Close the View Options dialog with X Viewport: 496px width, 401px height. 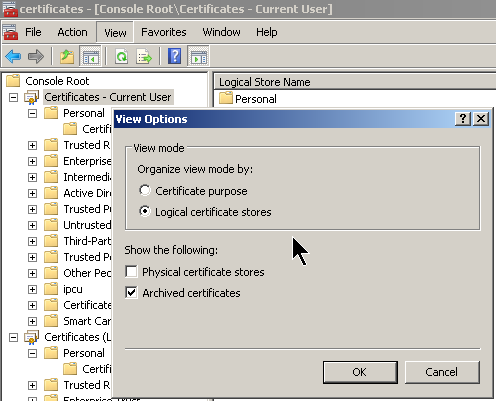coord(481,119)
